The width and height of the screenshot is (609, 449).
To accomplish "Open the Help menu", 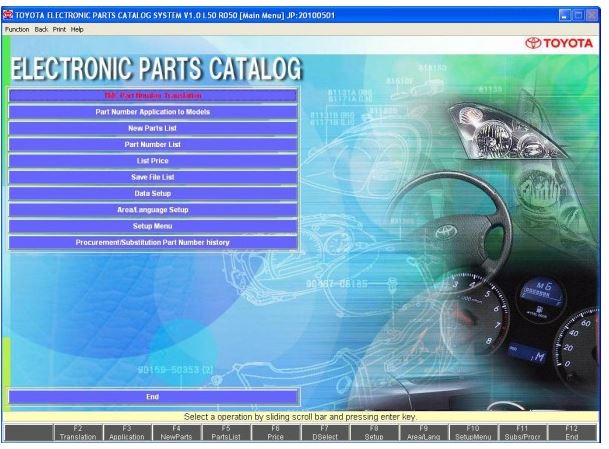I will pos(77,29).
